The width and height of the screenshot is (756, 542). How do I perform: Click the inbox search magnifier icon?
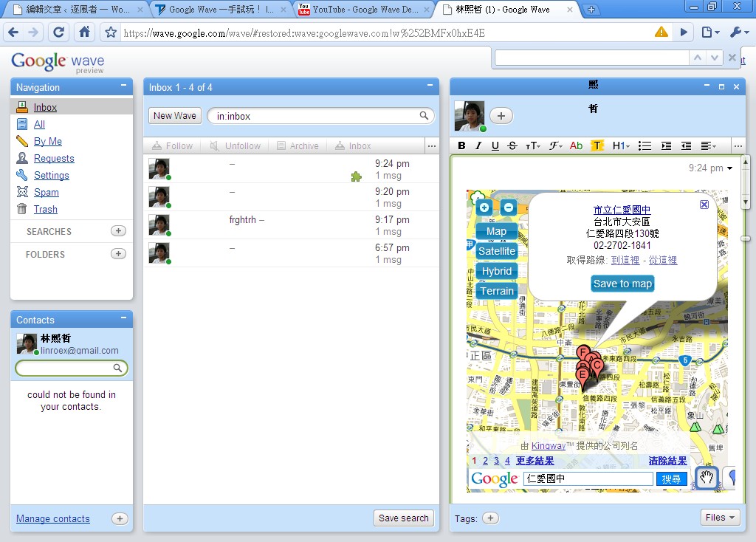click(424, 115)
